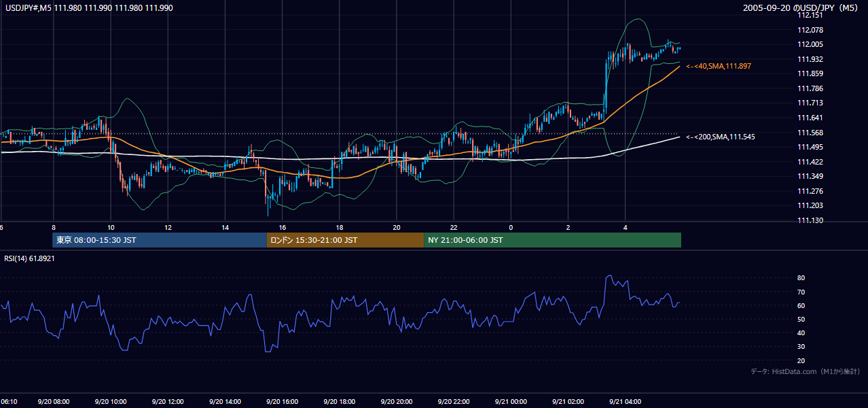Click the 9/21 04:00 time label
Screen dimensions: 868x408
coord(625,402)
